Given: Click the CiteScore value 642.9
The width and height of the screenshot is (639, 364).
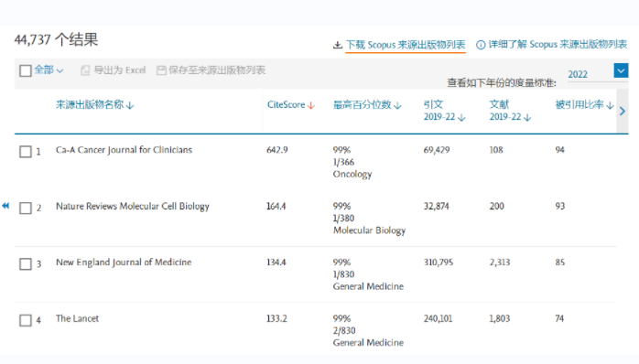Looking at the screenshot, I should pyautogui.click(x=277, y=150).
